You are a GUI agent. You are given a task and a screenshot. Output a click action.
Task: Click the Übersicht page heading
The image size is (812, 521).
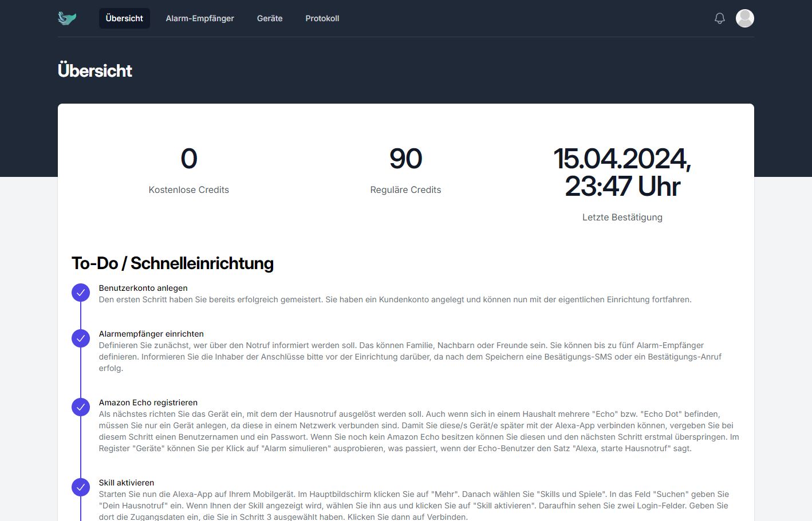click(x=94, y=70)
